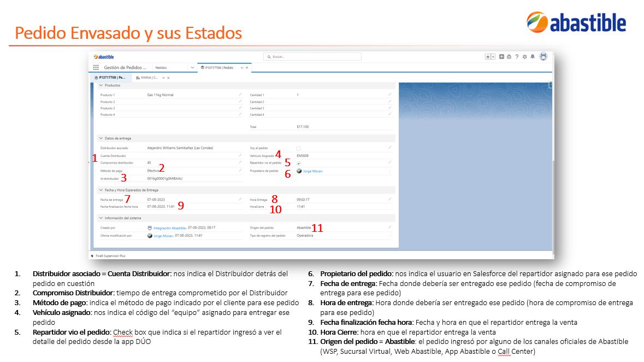The image size is (644, 362).
Task: Click the Buscar search field
Action: (x=312, y=57)
